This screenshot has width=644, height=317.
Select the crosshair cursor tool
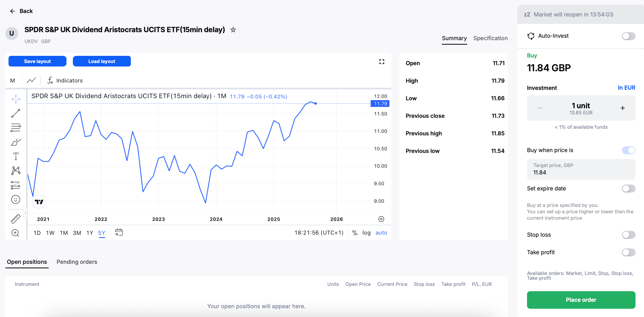click(16, 99)
